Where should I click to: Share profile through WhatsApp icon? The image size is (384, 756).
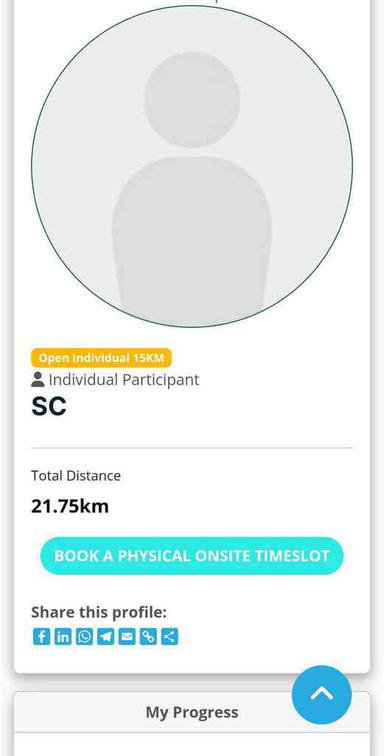[84, 636]
